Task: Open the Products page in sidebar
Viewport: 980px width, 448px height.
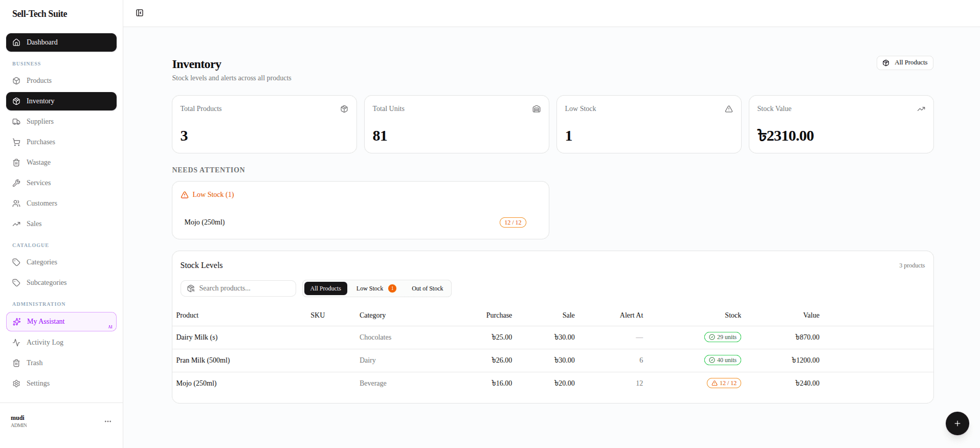Action: point(61,81)
